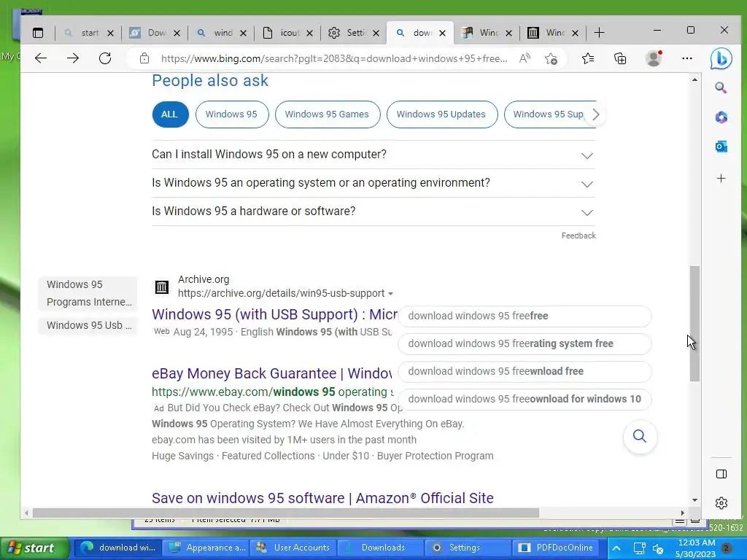Viewport: 747px width, 560px height.
Task: Open eBay Money Back Guarantee ad link
Action: [x=272, y=373]
